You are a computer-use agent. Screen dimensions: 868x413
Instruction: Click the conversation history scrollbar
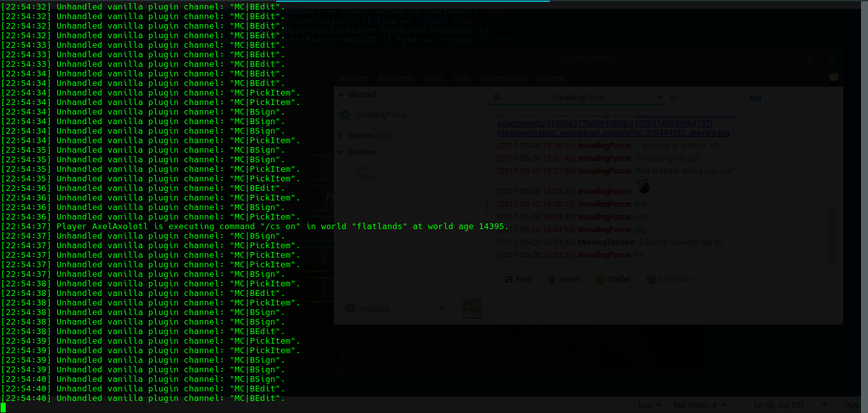(x=833, y=232)
